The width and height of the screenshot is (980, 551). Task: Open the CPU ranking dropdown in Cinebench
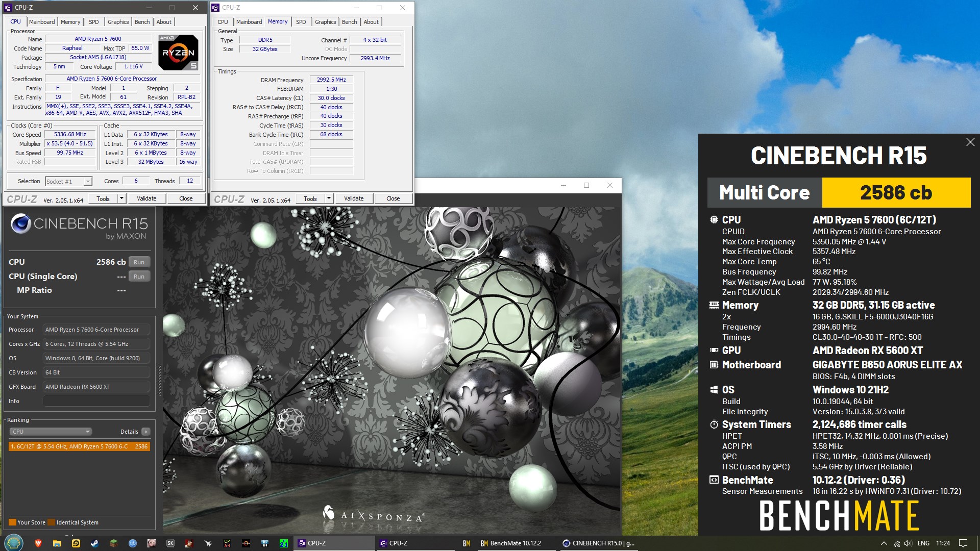(x=50, y=432)
